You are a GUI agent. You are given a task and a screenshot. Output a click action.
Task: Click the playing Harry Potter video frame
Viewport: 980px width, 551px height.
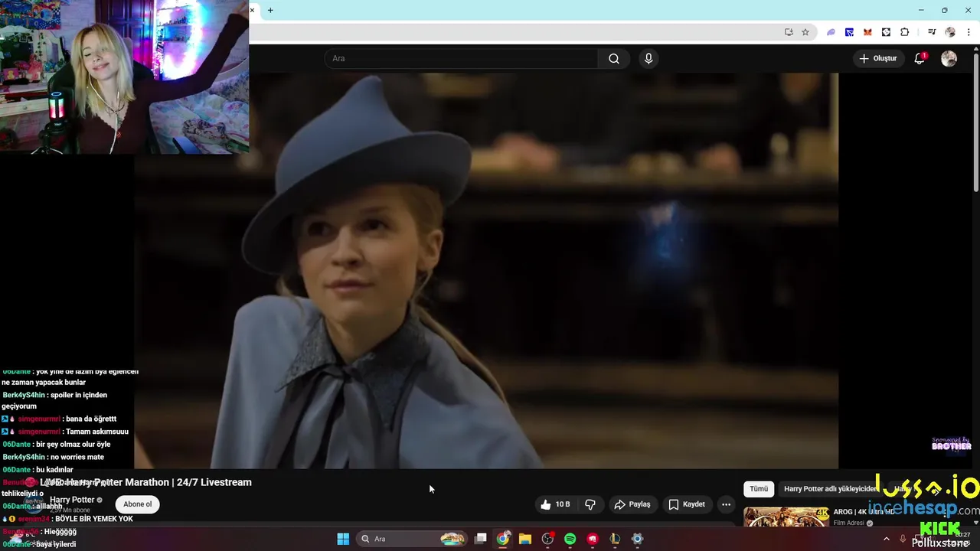pyautogui.click(x=486, y=270)
